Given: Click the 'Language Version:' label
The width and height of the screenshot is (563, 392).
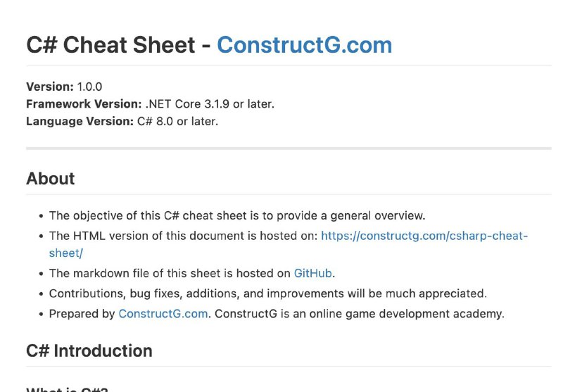Looking at the screenshot, I should coord(80,121).
